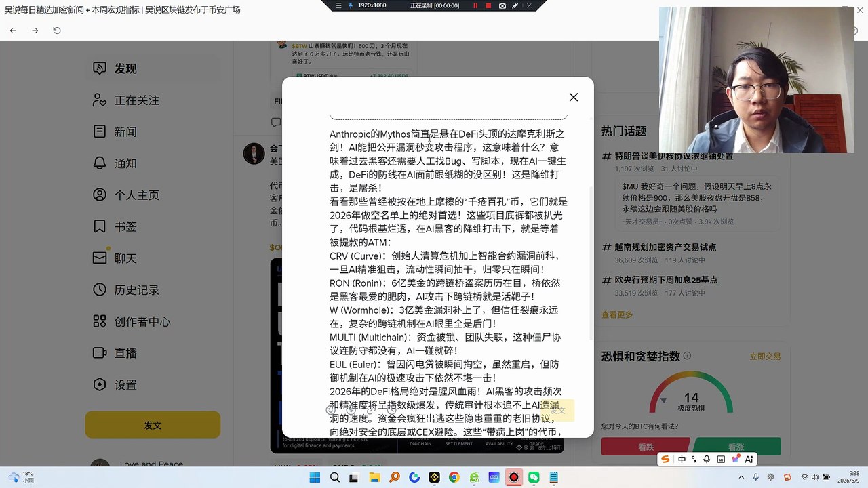This screenshot has width=868, height=488.
Task: Open 个人主页 (Profile) in the sidebar
Action: (x=153, y=195)
